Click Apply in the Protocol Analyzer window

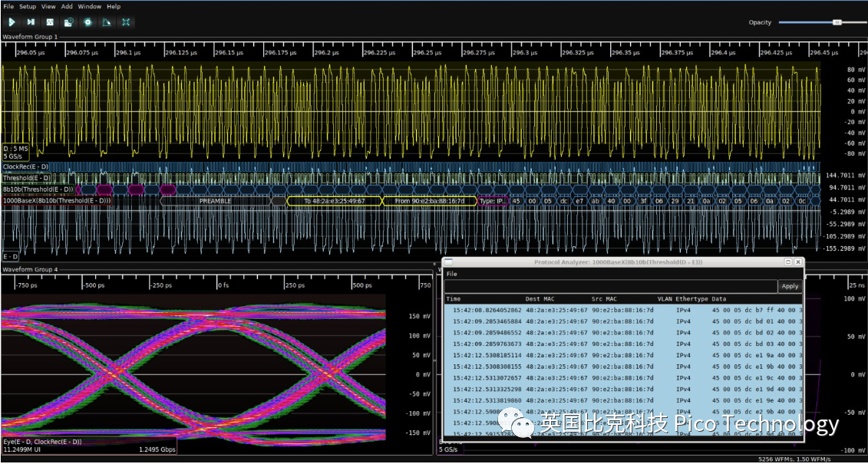(x=789, y=286)
